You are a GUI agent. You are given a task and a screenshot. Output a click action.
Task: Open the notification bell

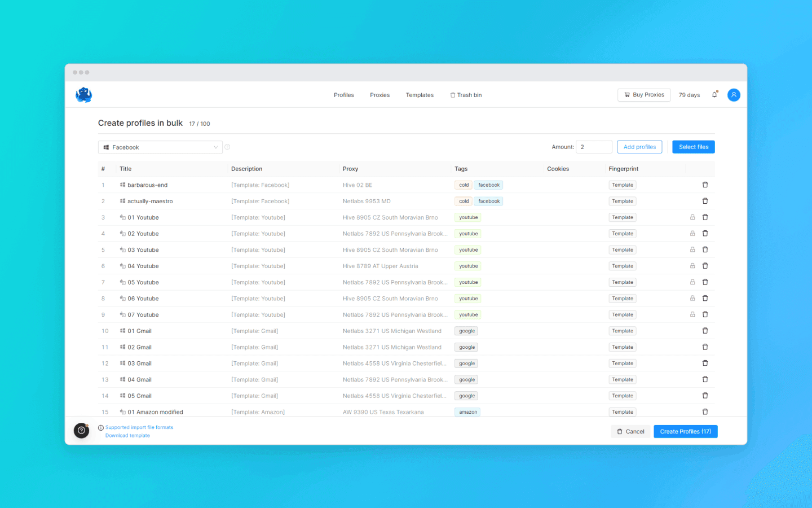pos(714,95)
